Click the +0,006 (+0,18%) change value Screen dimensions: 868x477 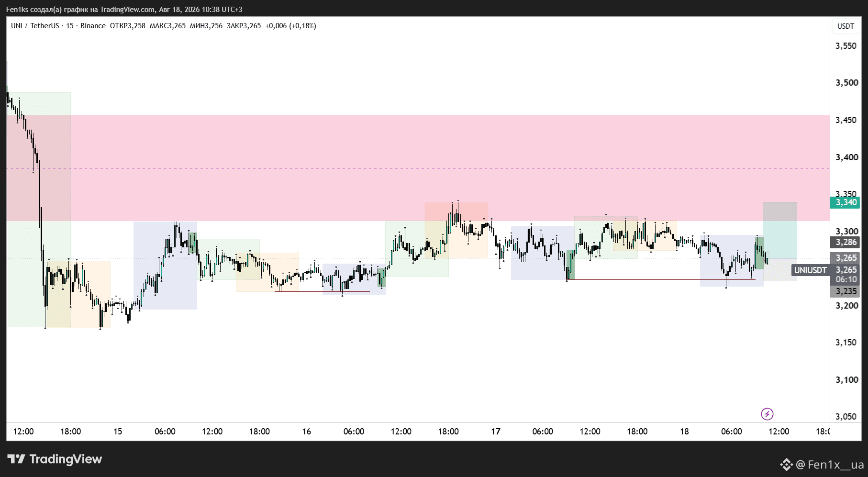click(290, 26)
